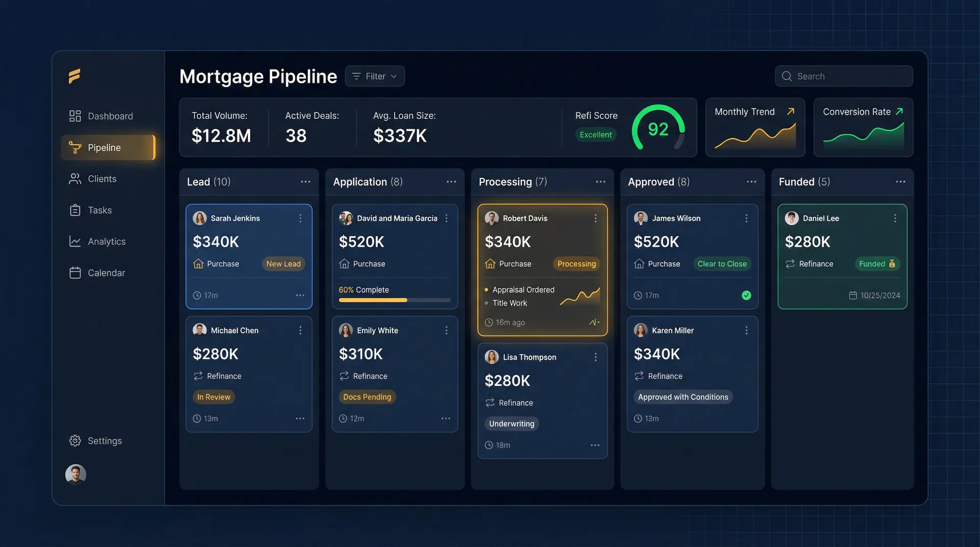Click the green checkmark on James Wilson card
The image size is (980, 547).
click(x=746, y=295)
